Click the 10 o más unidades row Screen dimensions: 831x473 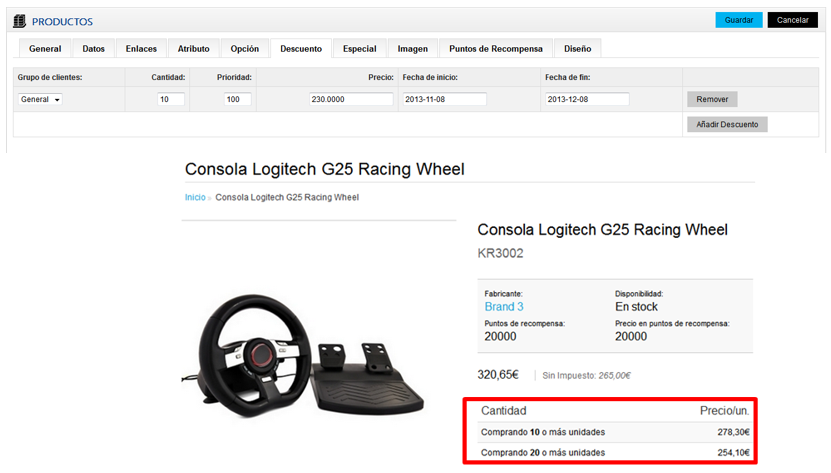click(x=615, y=432)
